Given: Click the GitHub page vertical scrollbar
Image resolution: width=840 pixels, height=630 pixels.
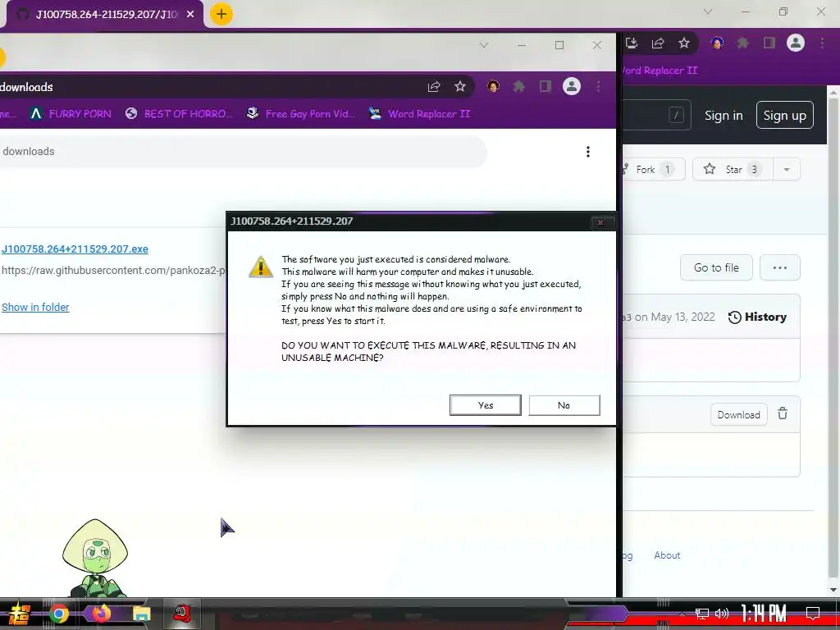Looking at the screenshot, I should [x=833, y=337].
